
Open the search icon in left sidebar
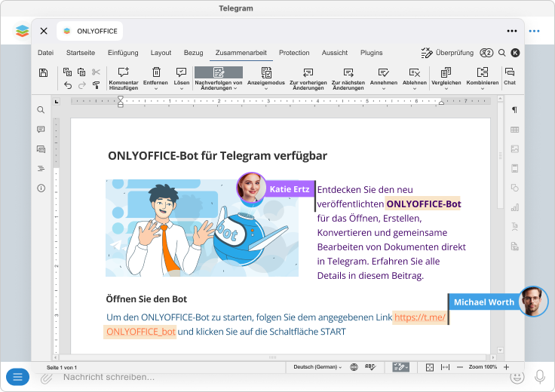(41, 110)
